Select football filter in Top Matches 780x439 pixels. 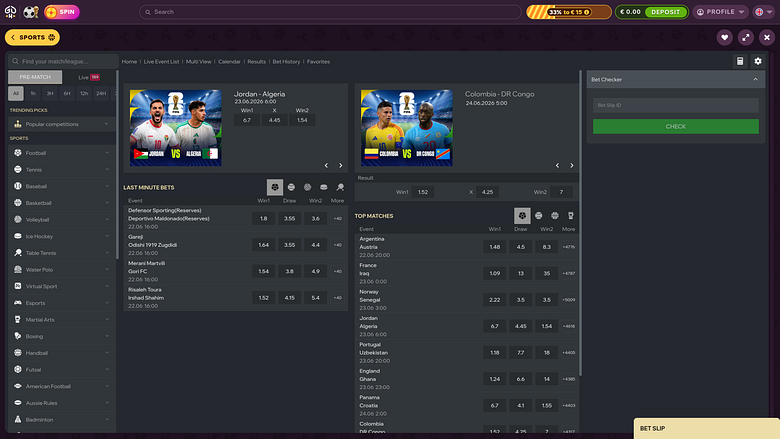(x=522, y=215)
